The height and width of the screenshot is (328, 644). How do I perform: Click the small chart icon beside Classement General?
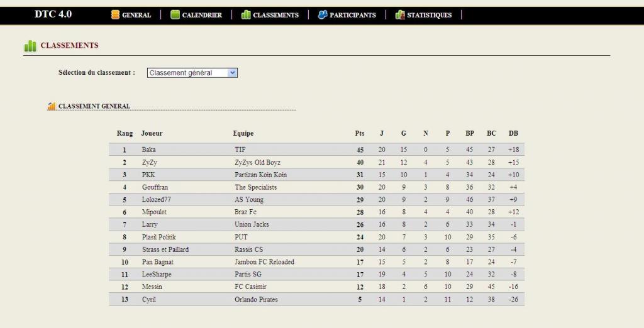(52, 106)
